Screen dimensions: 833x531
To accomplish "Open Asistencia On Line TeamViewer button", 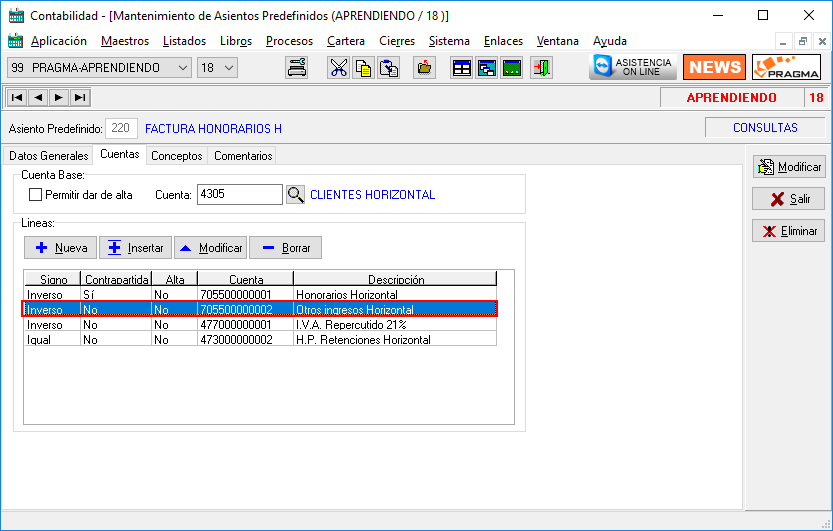I will [633, 67].
